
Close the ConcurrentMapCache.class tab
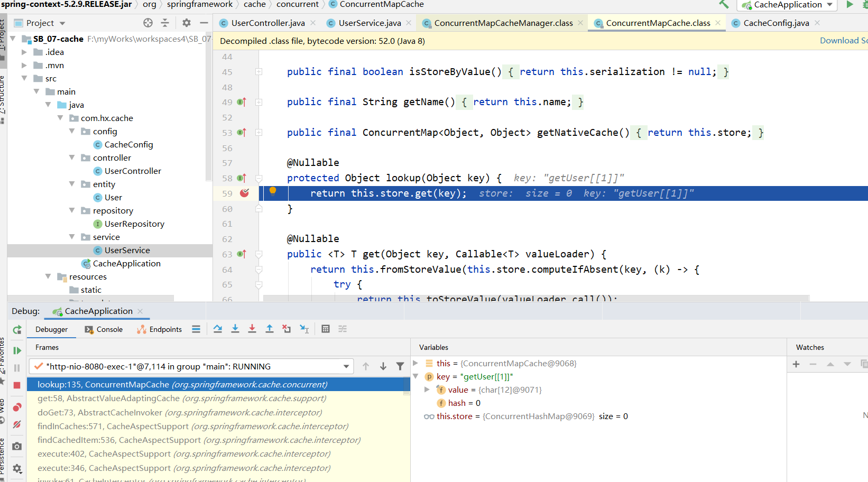point(717,23)
